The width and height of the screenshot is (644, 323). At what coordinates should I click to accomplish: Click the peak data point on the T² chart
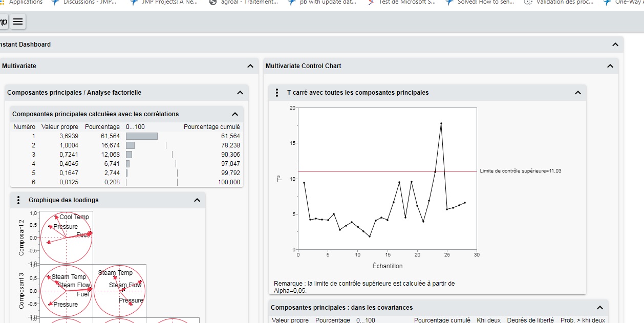[x=441, y=123]
